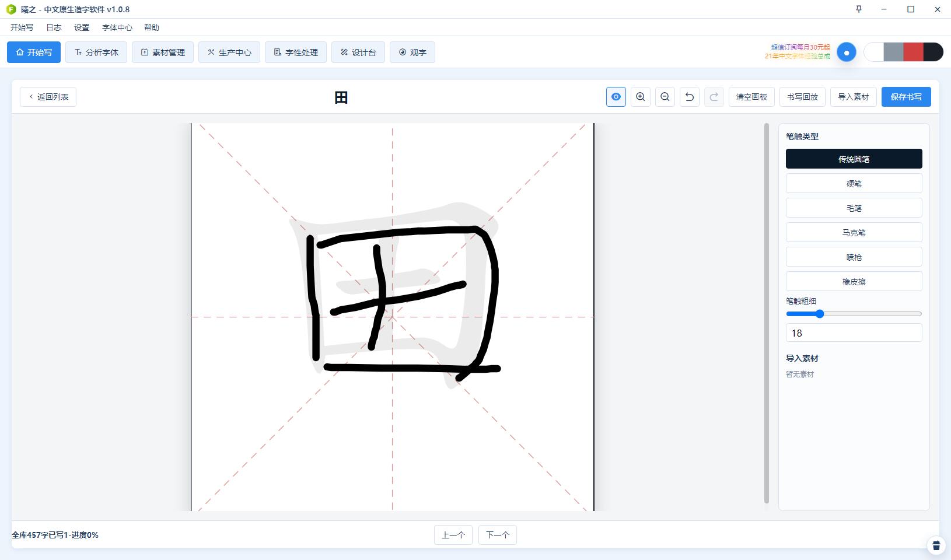Open 素材管理 section
The width and height of the screenshot is (951, 560).
point(163,52)
